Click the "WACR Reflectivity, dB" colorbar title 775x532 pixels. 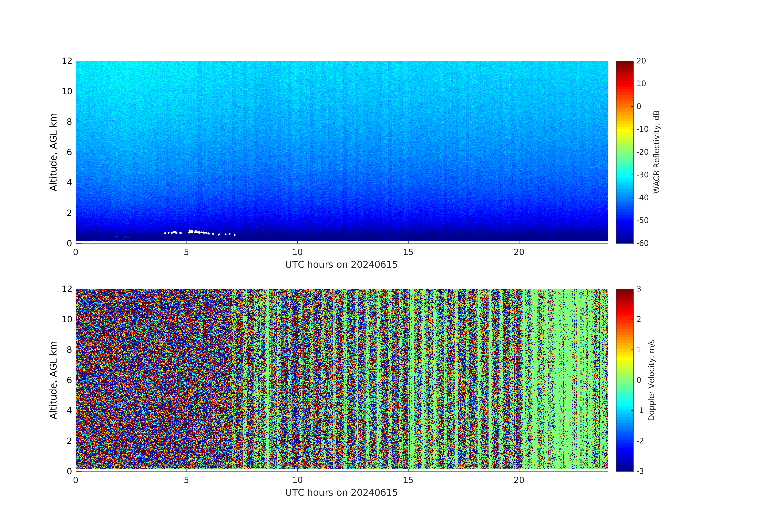point(656,152)
